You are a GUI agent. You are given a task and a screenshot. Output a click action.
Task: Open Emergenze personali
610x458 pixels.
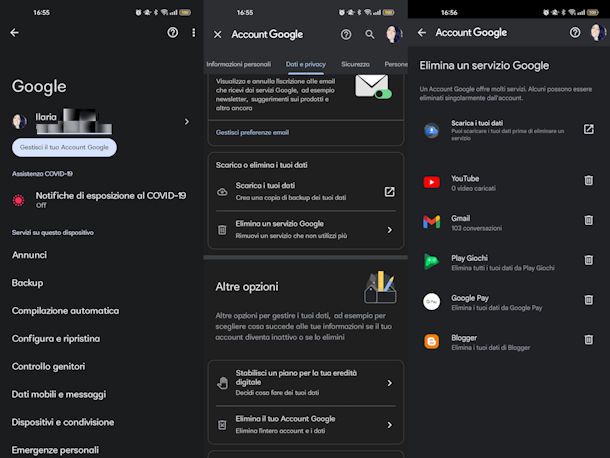55,450
